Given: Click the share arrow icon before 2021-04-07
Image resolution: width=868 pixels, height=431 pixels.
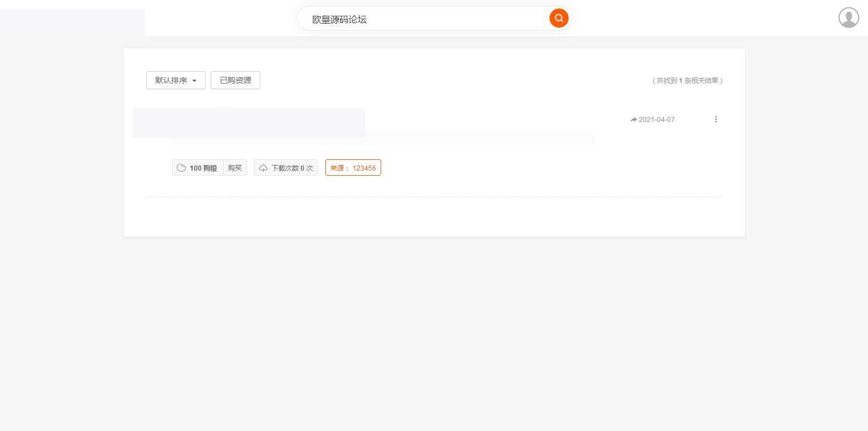Looking at the screenshot, I should (x=633, y=119).
